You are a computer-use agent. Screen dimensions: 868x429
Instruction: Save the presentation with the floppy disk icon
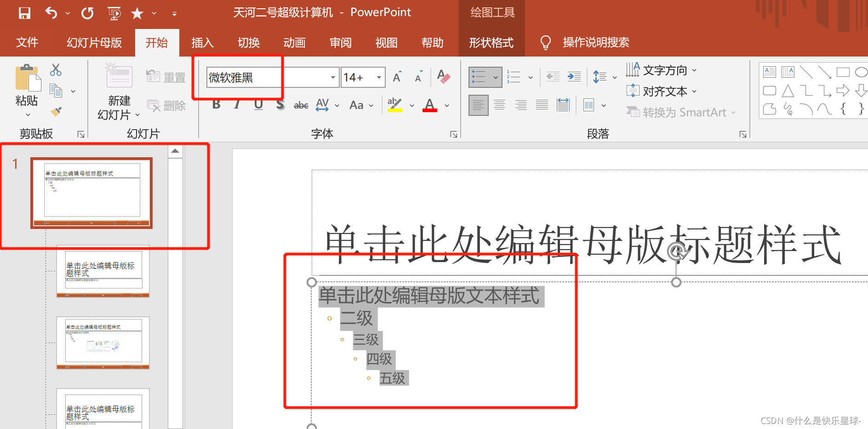24,13
